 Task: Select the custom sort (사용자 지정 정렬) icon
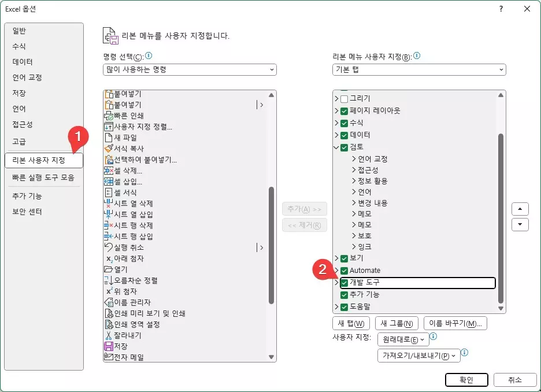(x=108, y=127)
